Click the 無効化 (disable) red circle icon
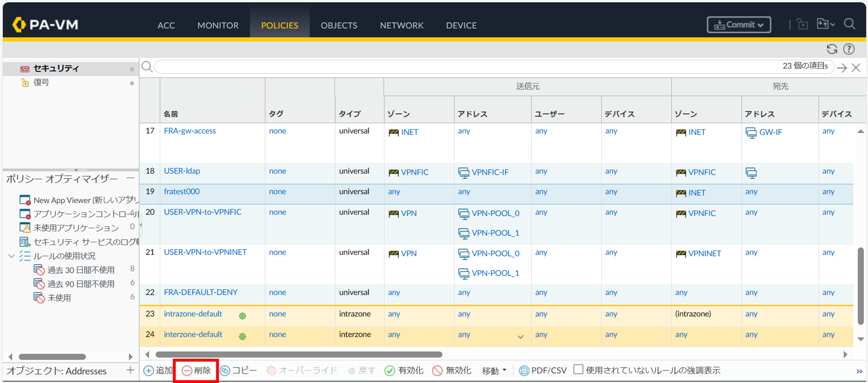Image resolution: width=868 pixels, height=383 pixels. [437, 371]
